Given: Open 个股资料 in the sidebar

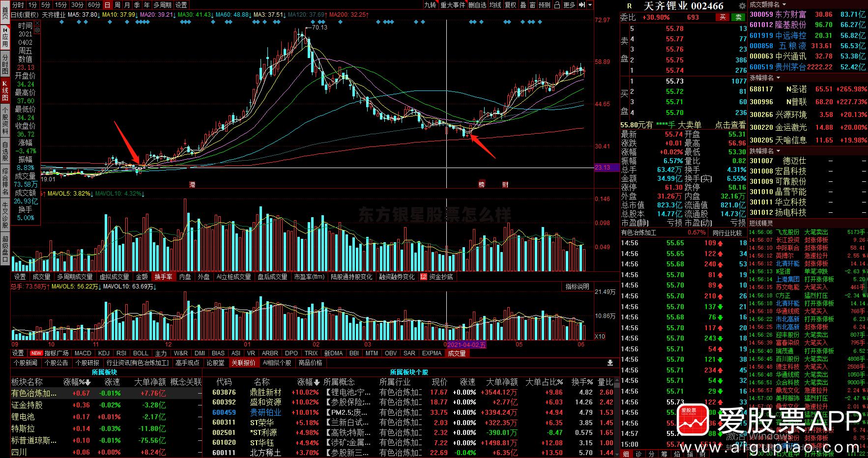Looking at the screenshot, I should pyautogui.click(x=5, y=120).
